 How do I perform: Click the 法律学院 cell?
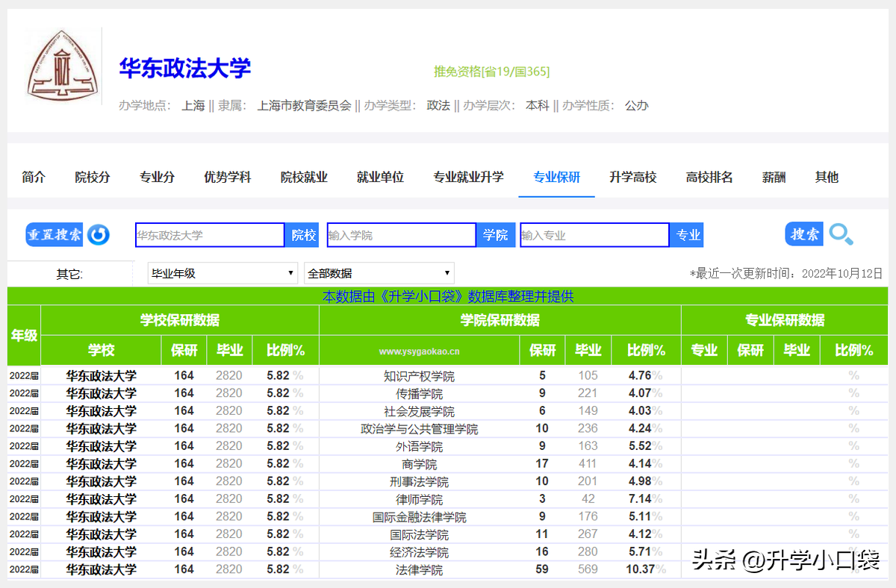point(419,569)
